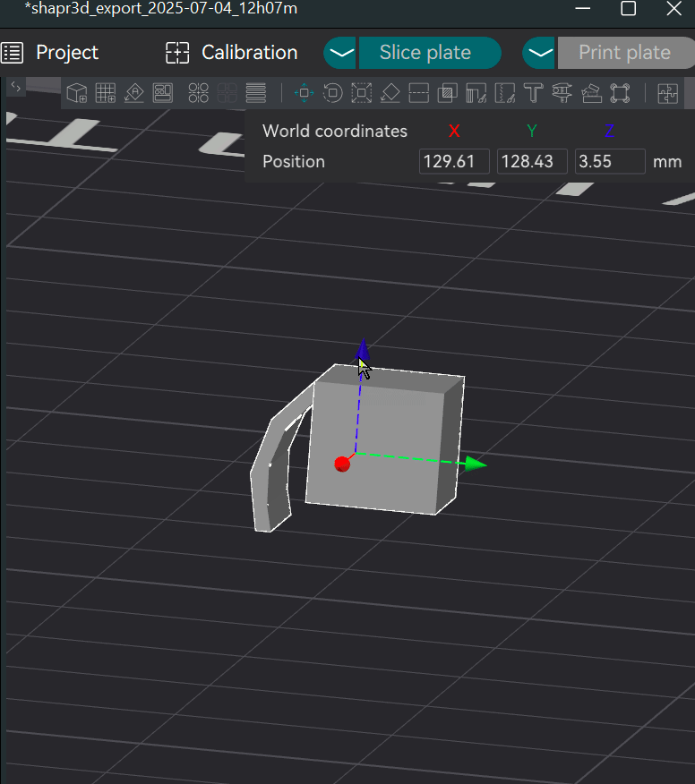The width and height of the screenshot is (695, 784).
Task: Click the shapr3d_export window title
Action: coord(160,8)
